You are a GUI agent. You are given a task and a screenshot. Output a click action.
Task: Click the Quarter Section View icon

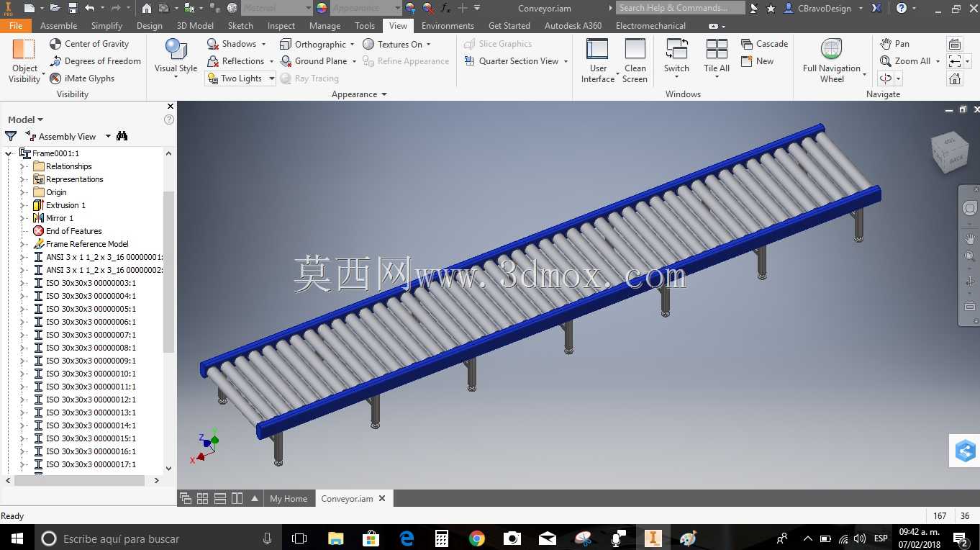(471, 61)
